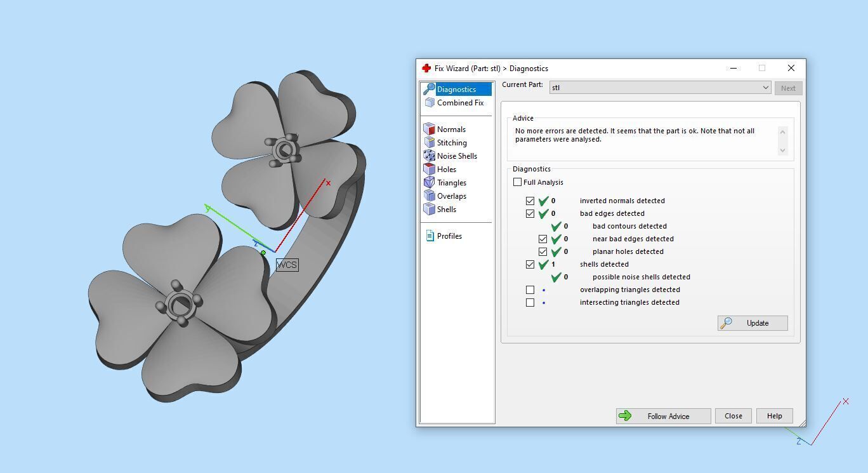Click the Advice message text
The width and height of the screenshot is (868, 473).
[x=635, y=135]
